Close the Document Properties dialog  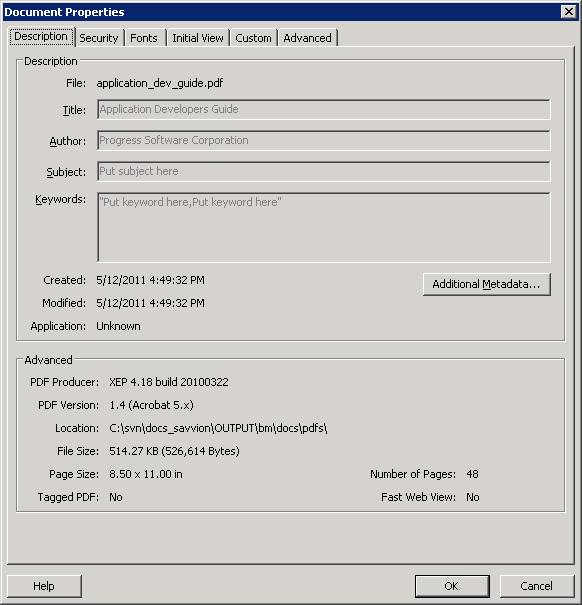tap(568, 12)
